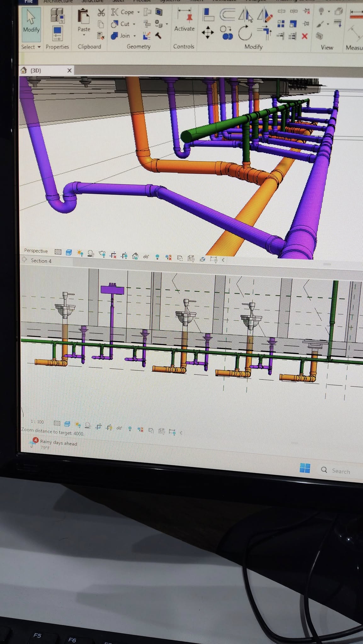Click the Join geometry tool

pyautogui.click(x=121, y=36)
